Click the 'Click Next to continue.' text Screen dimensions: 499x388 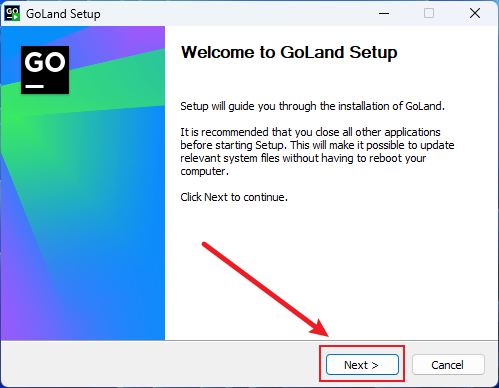(234, 197)
